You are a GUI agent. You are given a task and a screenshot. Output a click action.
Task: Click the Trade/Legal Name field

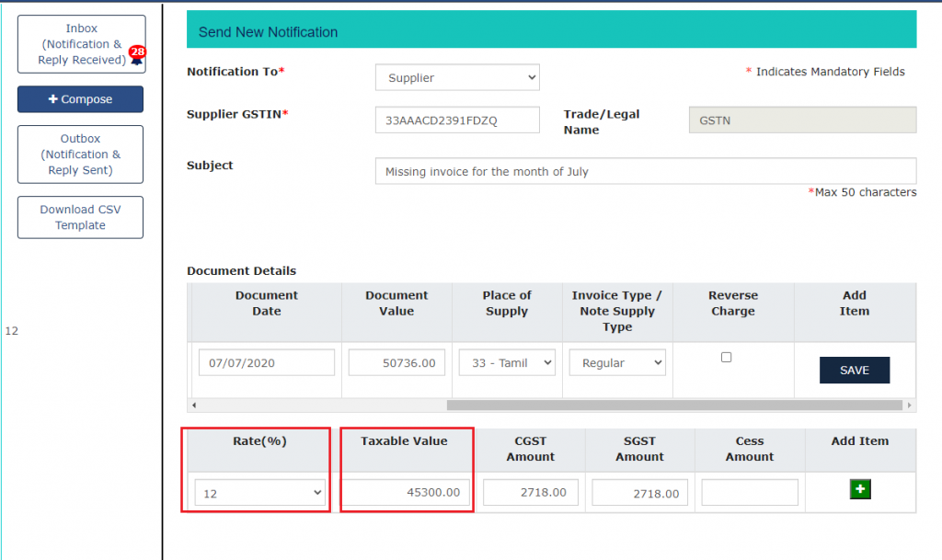click(x=802, y=120)
